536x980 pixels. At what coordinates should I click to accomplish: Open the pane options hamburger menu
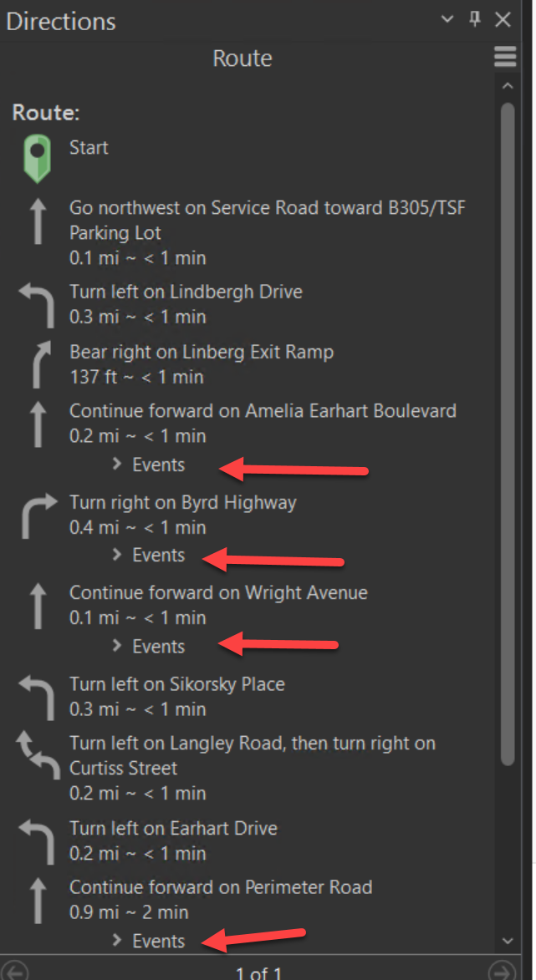tap(504, 56)
